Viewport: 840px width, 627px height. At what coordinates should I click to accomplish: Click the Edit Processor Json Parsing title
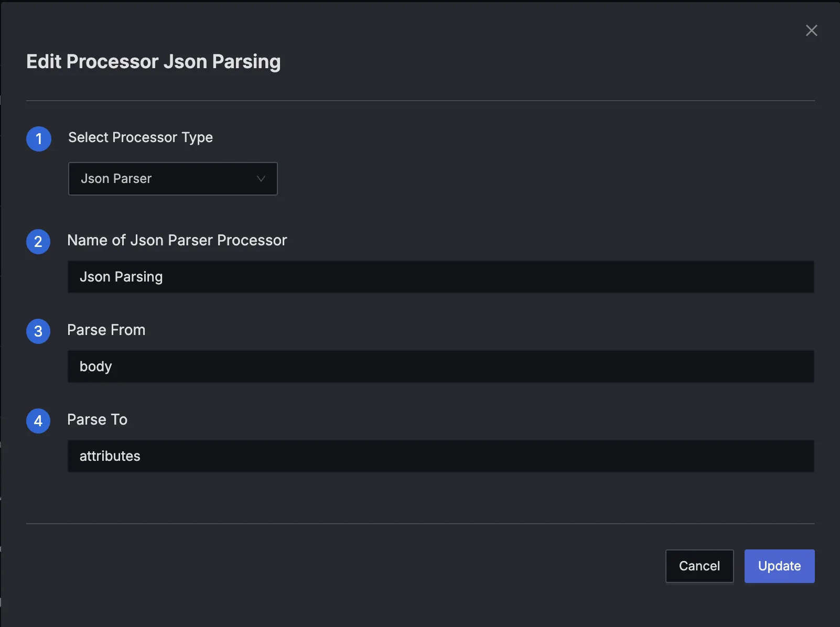[154, 62]
